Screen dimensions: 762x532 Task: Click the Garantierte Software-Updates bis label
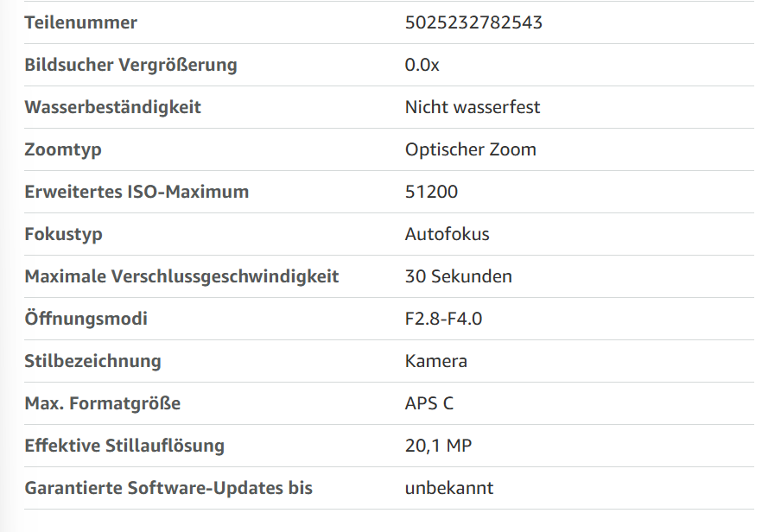168,487
